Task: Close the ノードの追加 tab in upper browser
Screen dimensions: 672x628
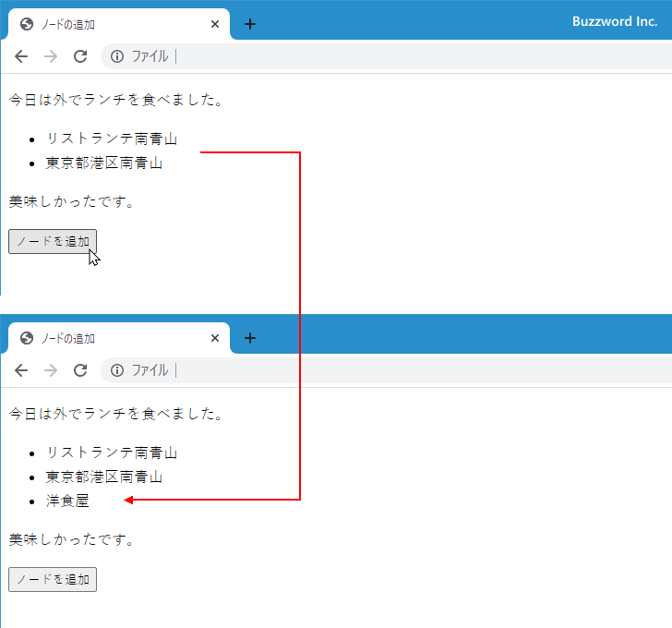Action: (x=215, y=24)
